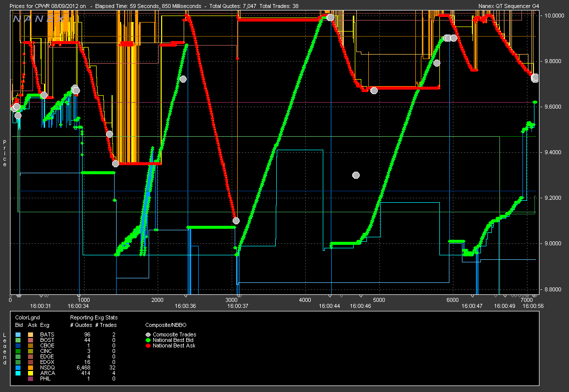Click the BOST ask color swatch

point(31,340)
